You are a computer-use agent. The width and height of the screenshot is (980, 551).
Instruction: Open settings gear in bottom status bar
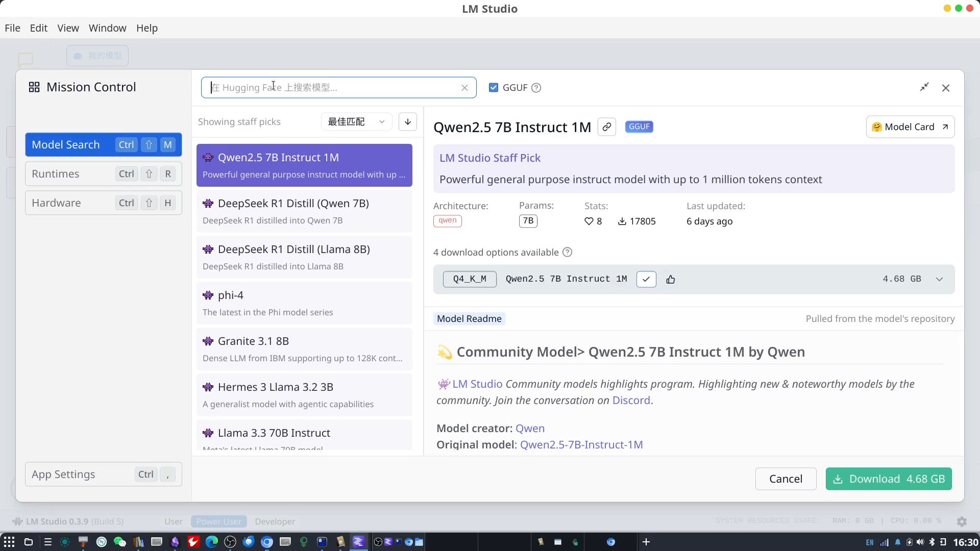click(962, 521)
